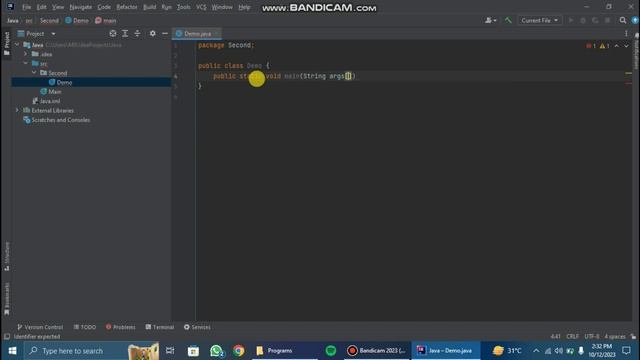Open Problems tool window
This screenshot has height=360, width=640.
[x=120, y=327]
